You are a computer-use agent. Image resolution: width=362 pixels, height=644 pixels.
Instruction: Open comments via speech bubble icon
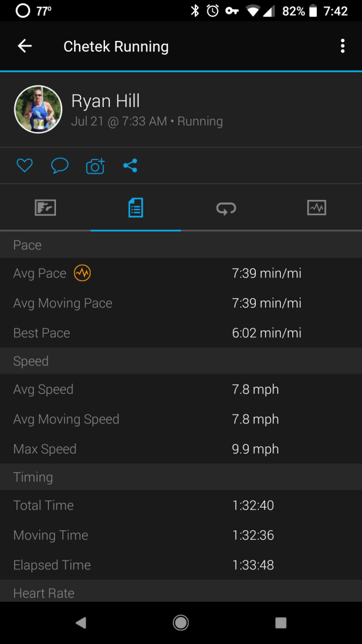click(60, 165)
